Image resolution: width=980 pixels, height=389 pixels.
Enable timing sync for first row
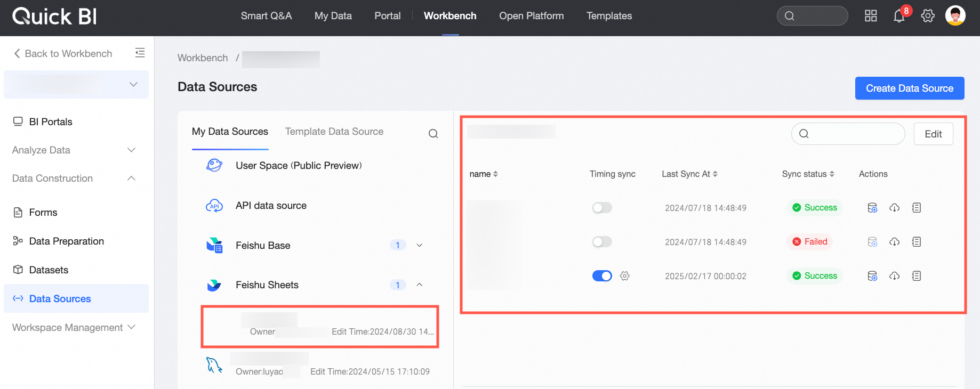point(602,208)
